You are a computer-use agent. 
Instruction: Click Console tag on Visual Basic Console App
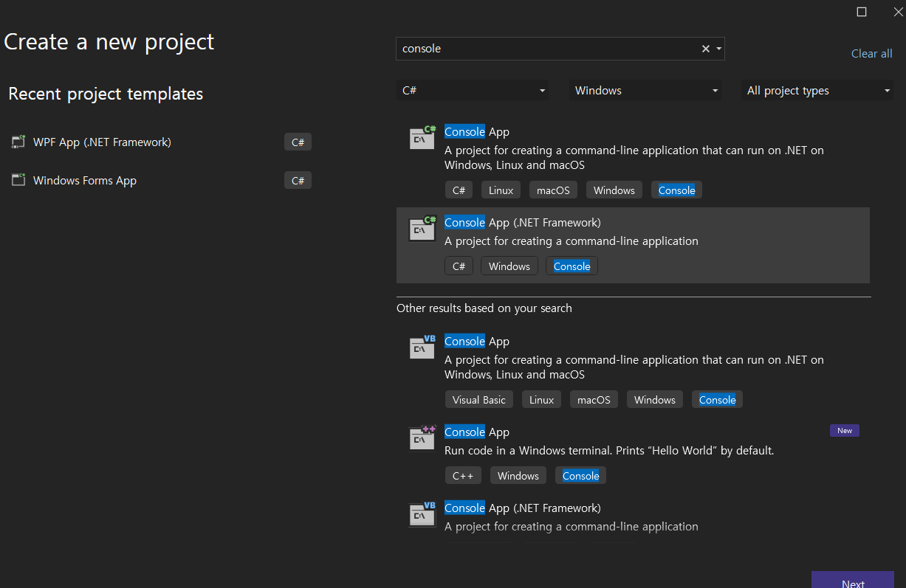tap(717, 399)
